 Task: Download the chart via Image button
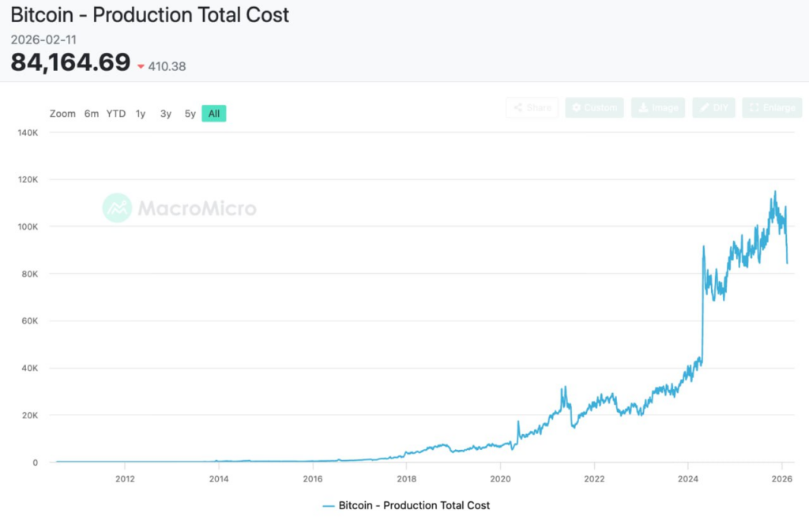(657, 108)
